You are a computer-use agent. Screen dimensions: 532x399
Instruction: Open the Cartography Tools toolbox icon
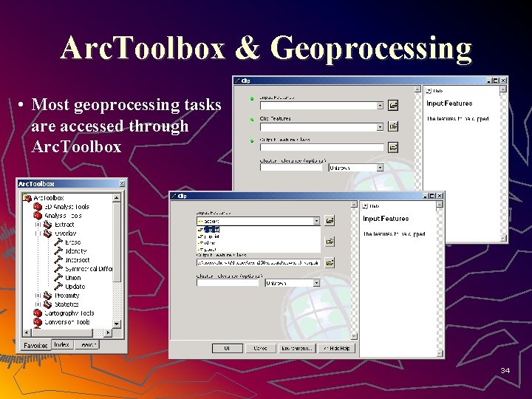(x=38, y=313)
